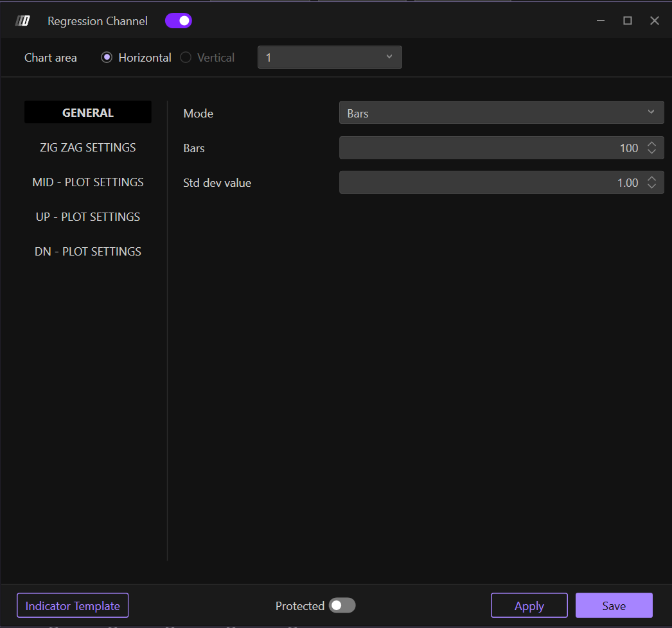This screenshot has width=672, height=628.
Task: Click the Regression Channel logo icon
Action: (x=22, y=21)
